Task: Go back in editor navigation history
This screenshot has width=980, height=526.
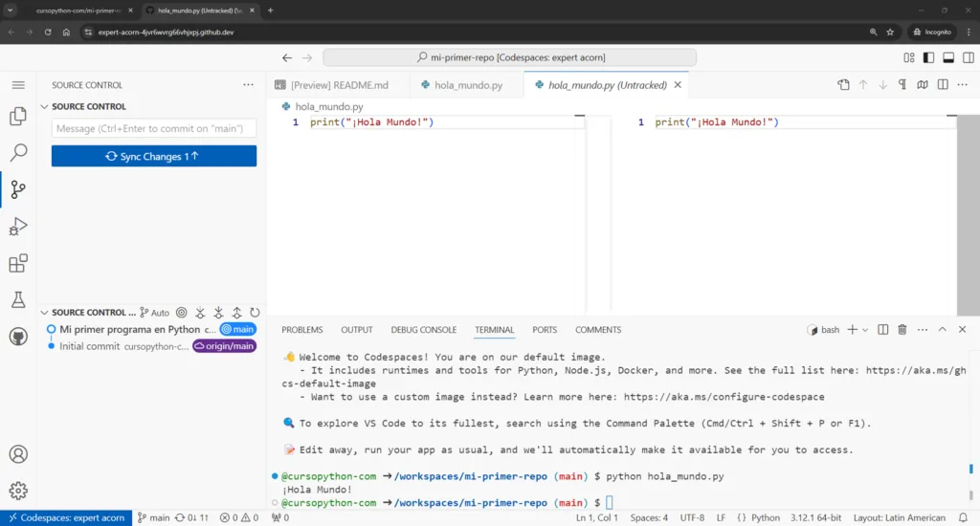Action: (x=287, y=57)
